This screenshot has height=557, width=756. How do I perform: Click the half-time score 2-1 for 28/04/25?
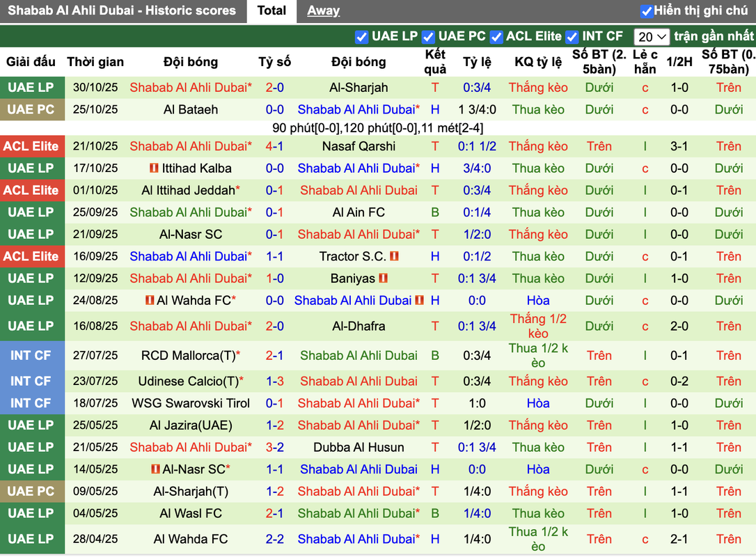pos(679,539)
